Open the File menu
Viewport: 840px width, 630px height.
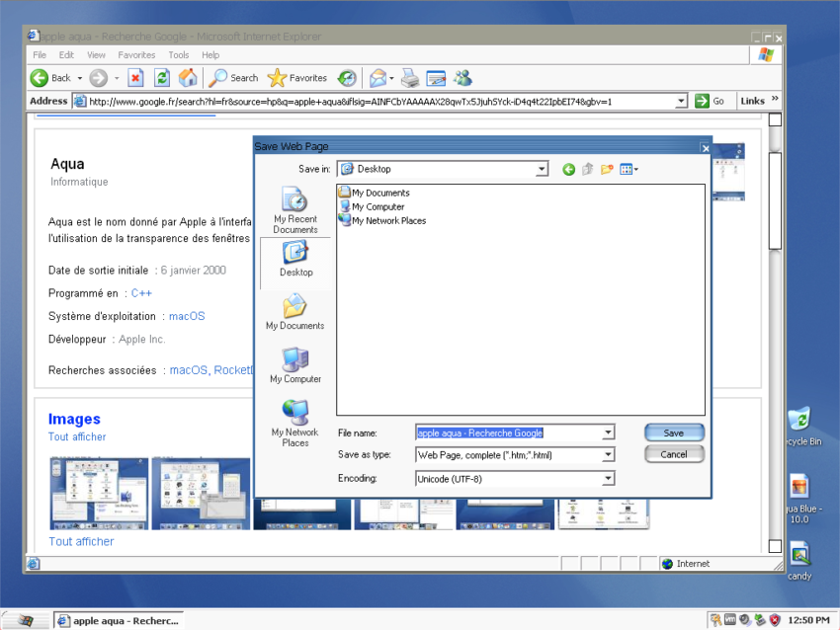(40, 54)
